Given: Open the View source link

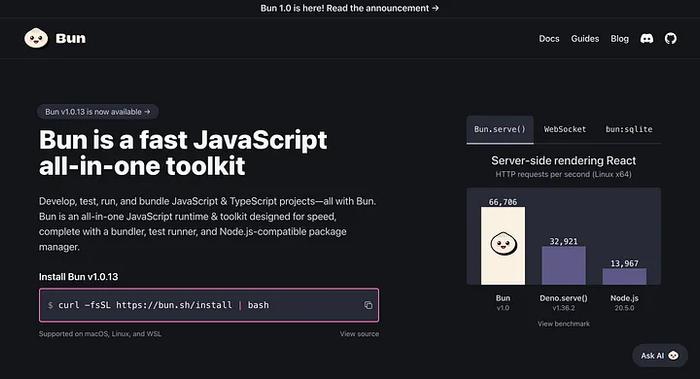Looking at the screenshot, I should 359,334.
